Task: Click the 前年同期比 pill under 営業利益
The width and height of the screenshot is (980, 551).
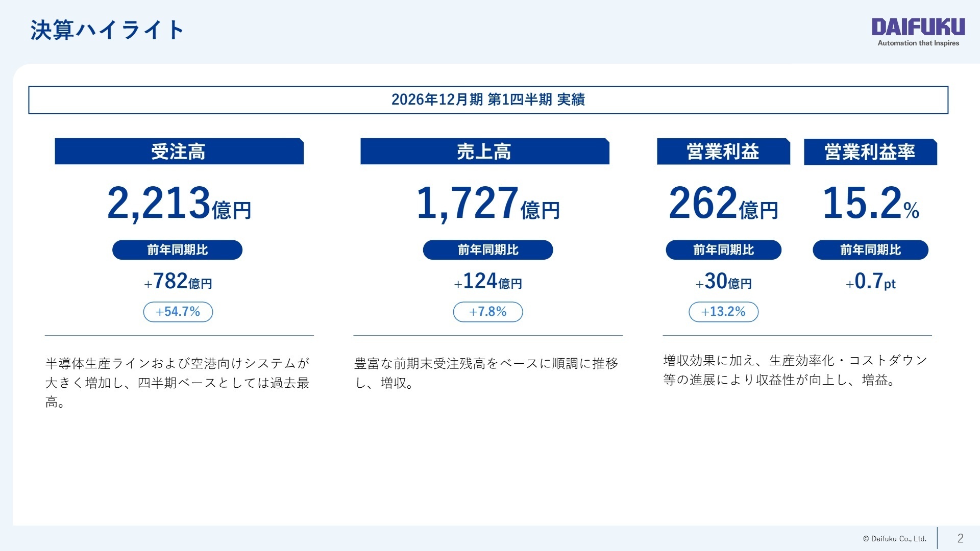Action: 724,250
